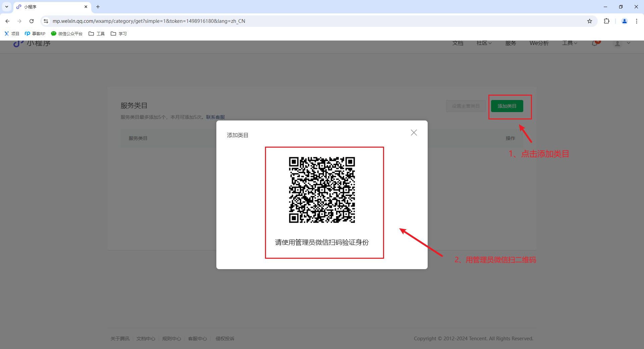Open notifications bell icon
The image size is (644, 349).
point(595,43)
